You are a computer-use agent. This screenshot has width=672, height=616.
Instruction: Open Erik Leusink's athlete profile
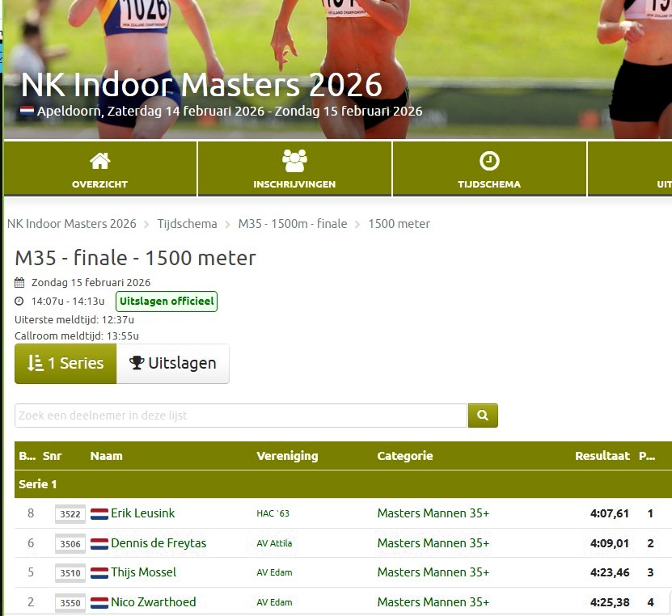[142, 513]
